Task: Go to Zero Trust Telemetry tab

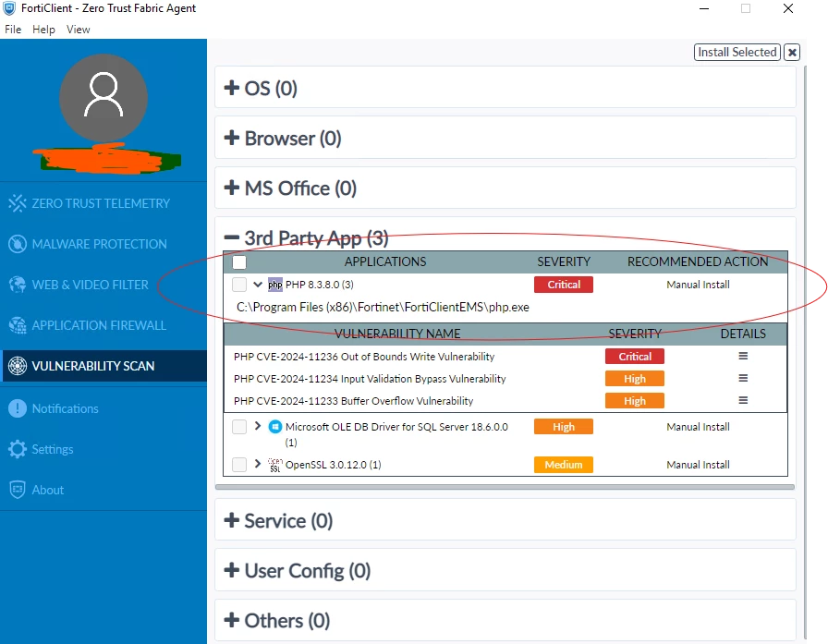Action: [103, 203]
